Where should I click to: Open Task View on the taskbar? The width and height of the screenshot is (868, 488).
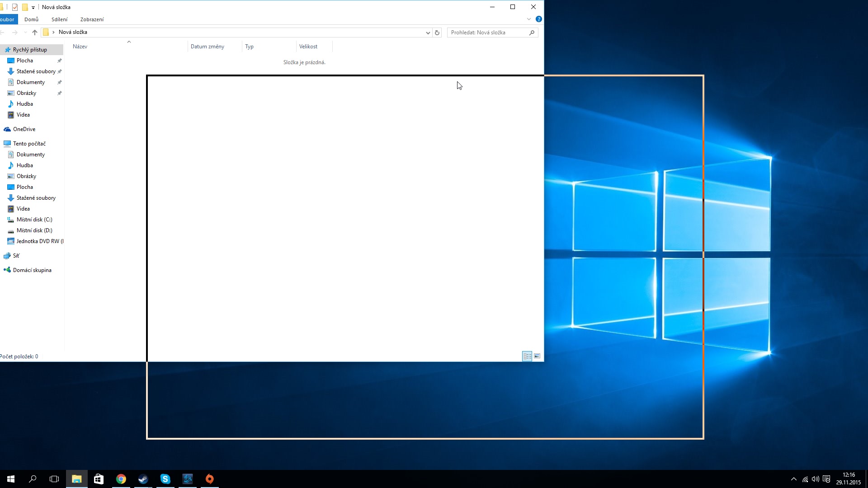(x=54, y=479)
